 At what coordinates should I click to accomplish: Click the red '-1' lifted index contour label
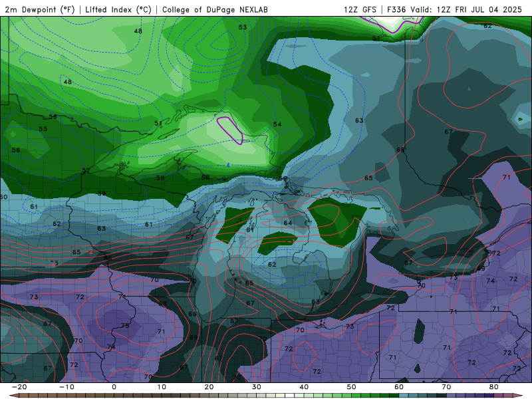291,241
